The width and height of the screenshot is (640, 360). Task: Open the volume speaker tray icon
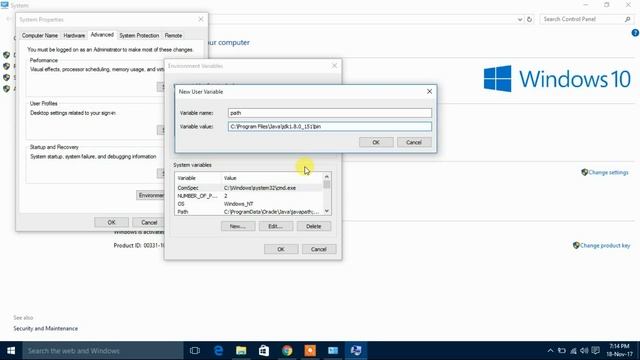pos(584,351)
